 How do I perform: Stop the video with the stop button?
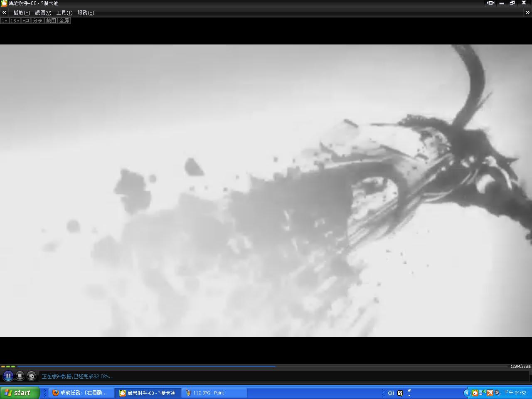click(x=20, y=376)
